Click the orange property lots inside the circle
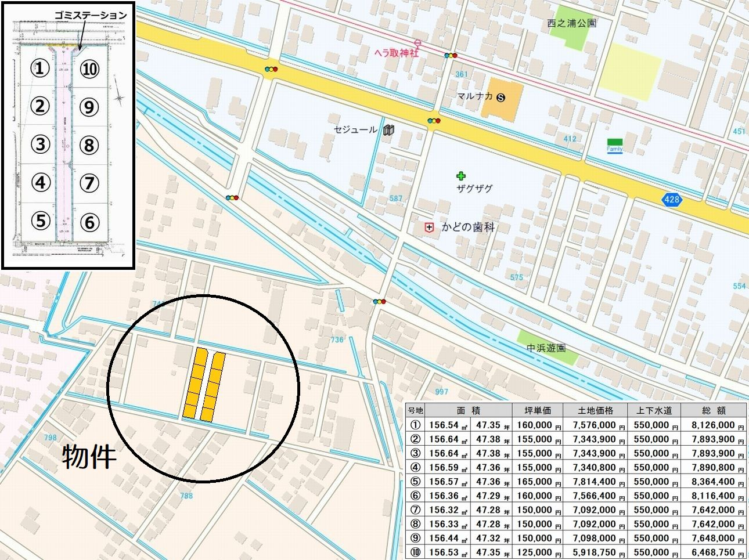This screenshot has width=749, height=560. (x=204, y=385)
